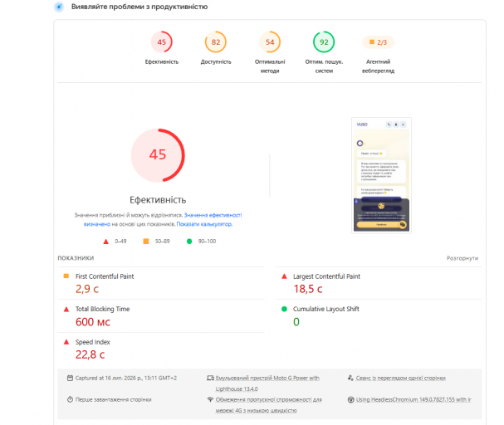
Task: Click the large 45 performance gauge
Action: [x=158, y=155]
